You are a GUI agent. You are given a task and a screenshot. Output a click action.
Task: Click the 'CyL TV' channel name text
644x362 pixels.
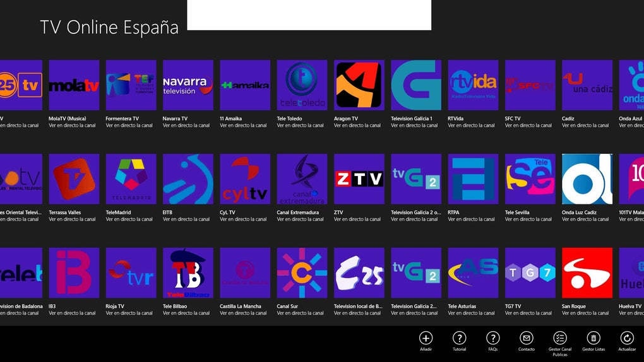(227, 213)
